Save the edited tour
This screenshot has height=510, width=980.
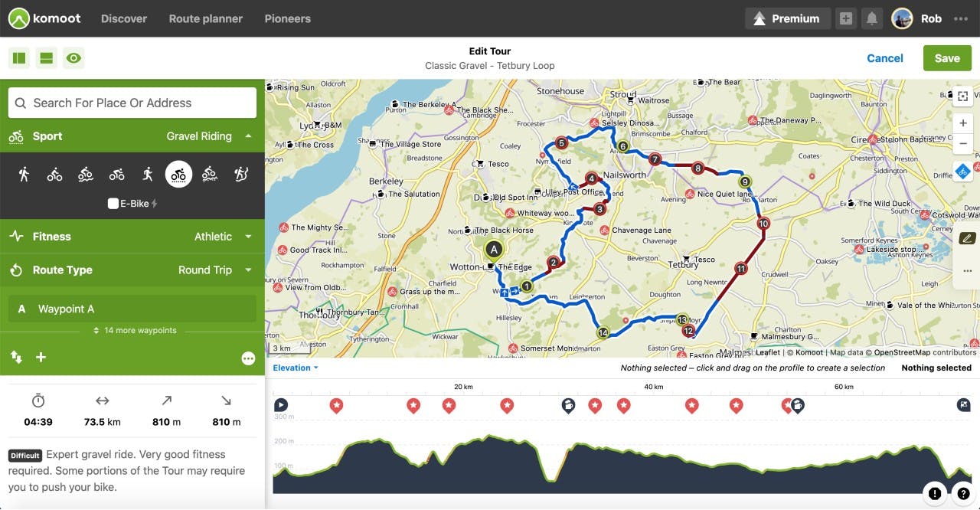(x=947, y=57)
